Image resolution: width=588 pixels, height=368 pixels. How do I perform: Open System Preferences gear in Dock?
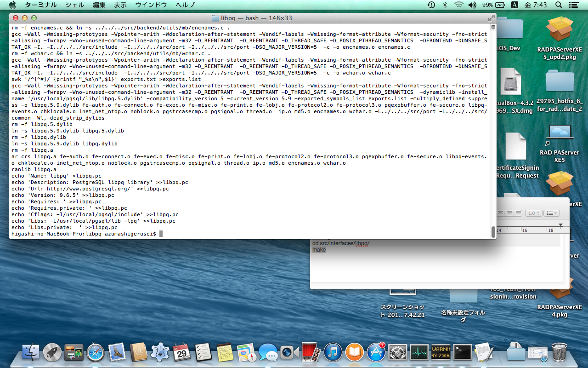(x=397, y=352)
